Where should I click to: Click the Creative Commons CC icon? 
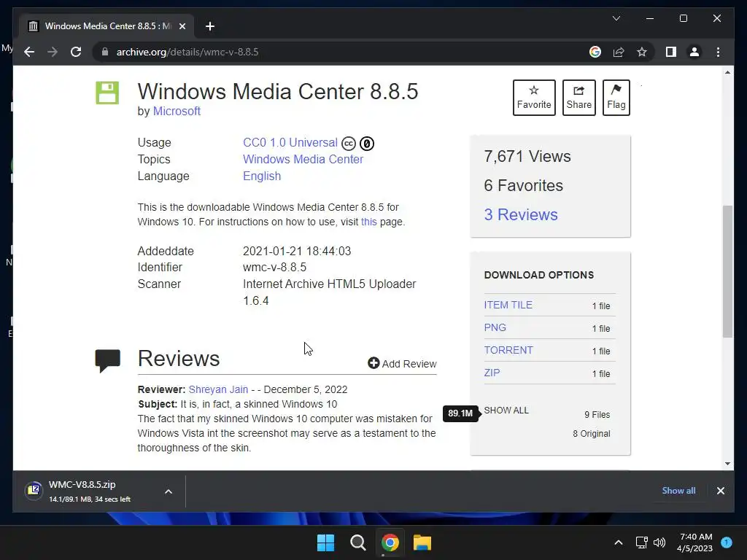pyautogui.click(x=349, y=144)
